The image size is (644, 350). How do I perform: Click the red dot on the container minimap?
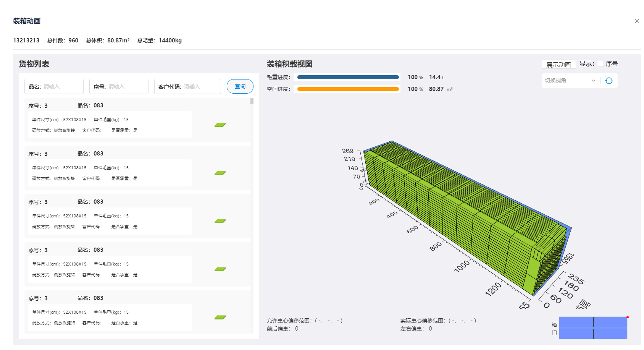tap(627, 317)
